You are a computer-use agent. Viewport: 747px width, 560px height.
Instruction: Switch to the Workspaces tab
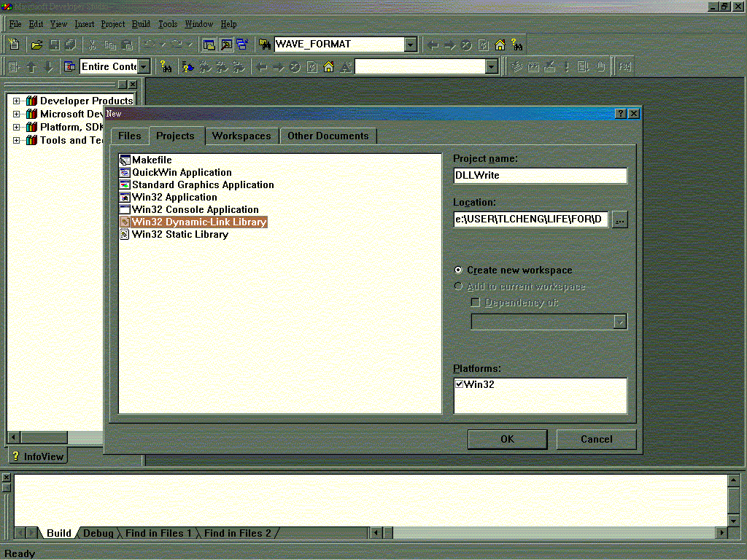coord(241,136)
